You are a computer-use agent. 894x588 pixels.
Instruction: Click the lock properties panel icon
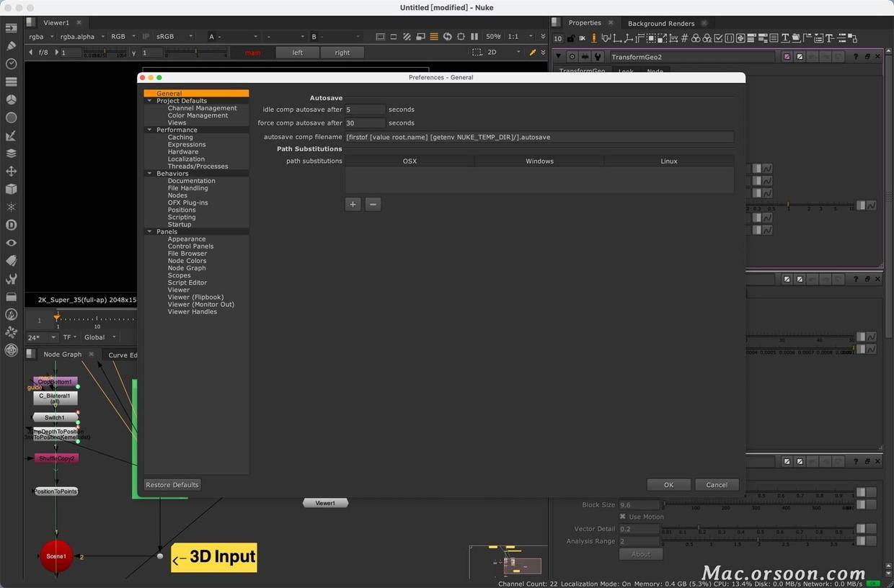coord(571,38)
